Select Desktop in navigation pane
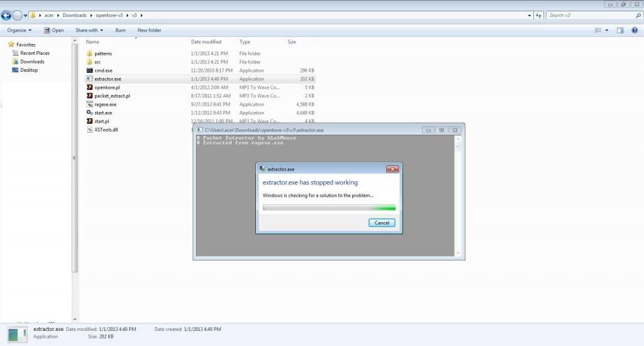Image resolution: width=644 pixels, height=346 pixels. pos(29,70)
